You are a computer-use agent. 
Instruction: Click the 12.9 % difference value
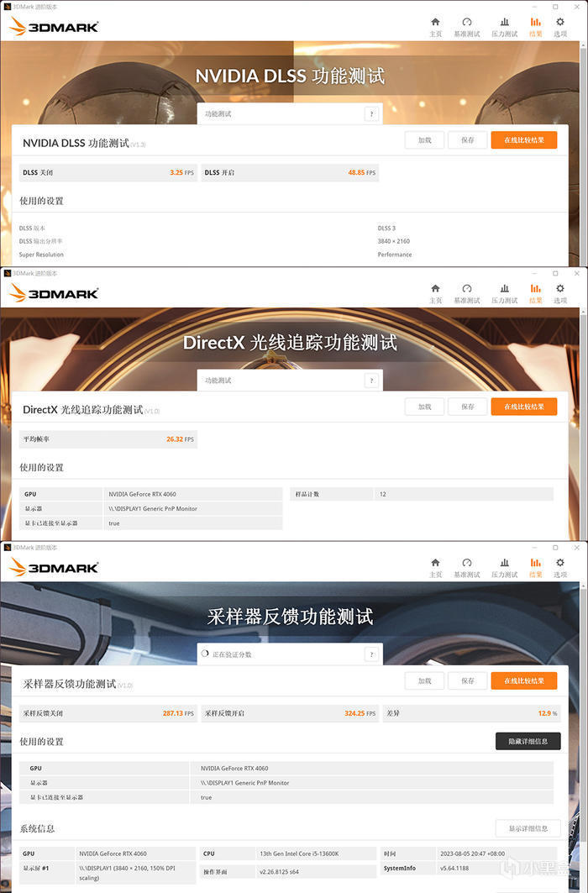click(x=548, y=713)
